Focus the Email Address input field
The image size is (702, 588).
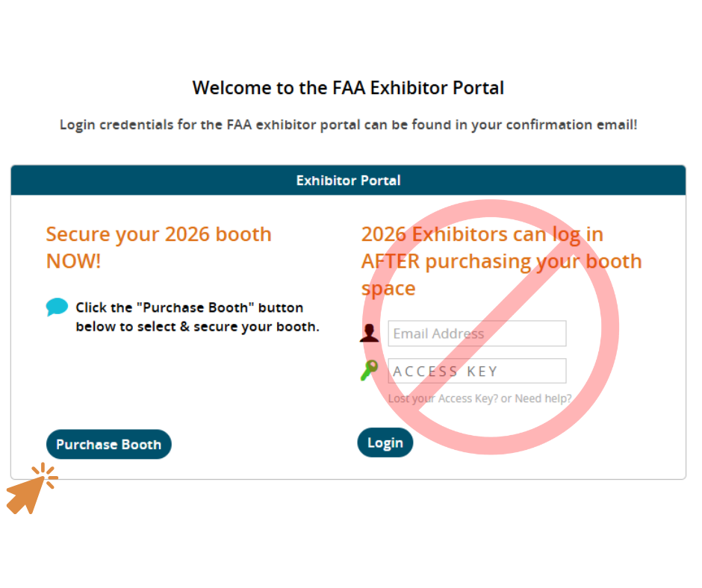pyautogui.click(x=476, y=334)
